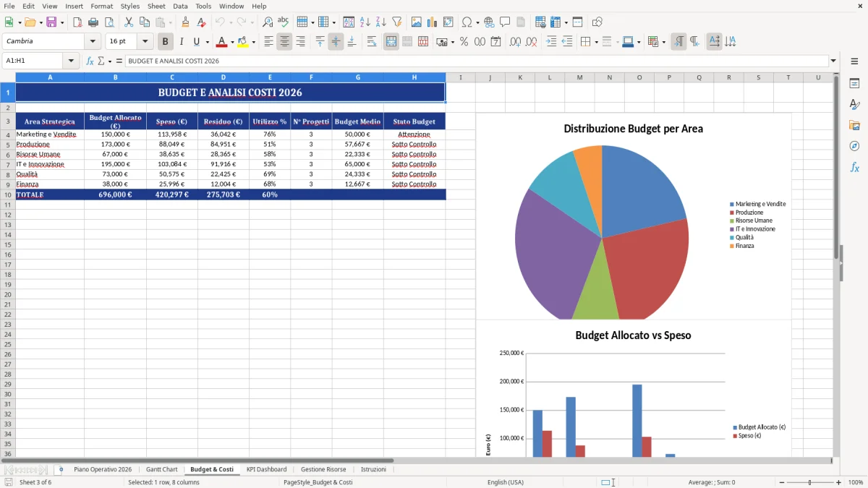Toggle Bold formatting

pos(166,42)
